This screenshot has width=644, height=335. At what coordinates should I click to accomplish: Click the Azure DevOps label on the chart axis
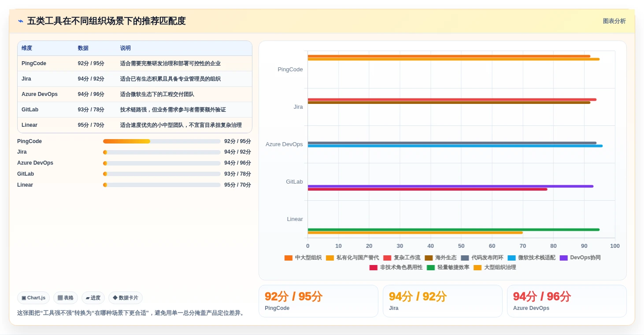(x=284, y=144)
